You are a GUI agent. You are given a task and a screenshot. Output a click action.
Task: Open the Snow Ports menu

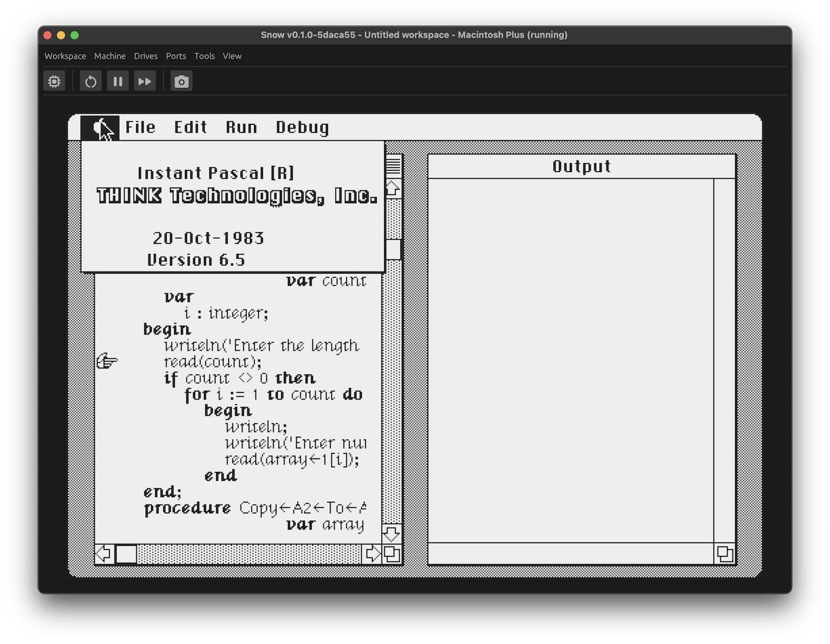(x=176, y=56)
